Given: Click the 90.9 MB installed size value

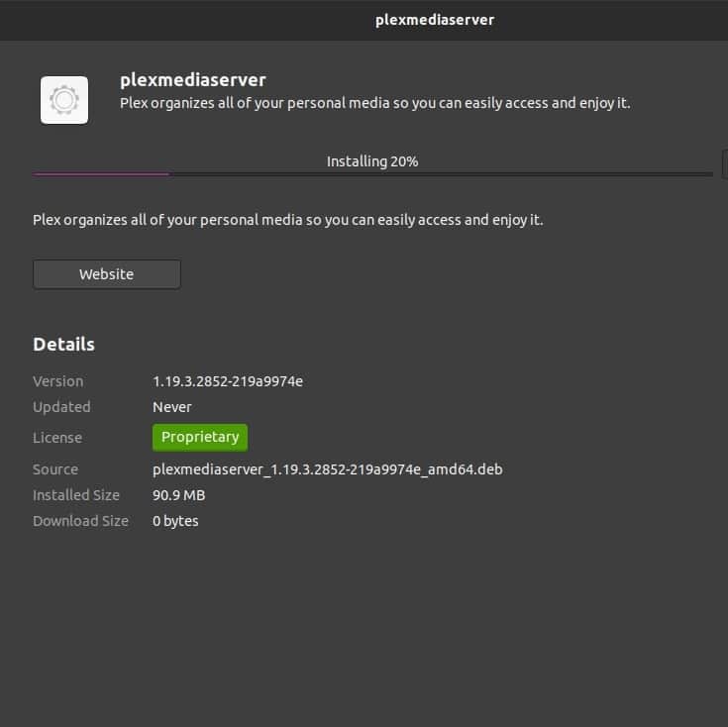Looking at the screenshot, I should click(x=178, y=495).
